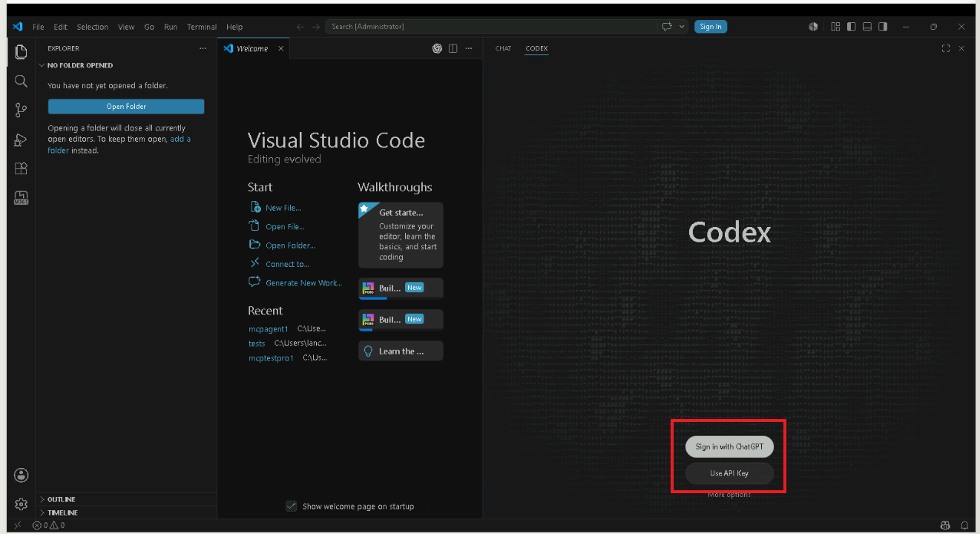Screen dimensions: 980x534
Task: Open the Selection menu
Action: coord(92,27)
